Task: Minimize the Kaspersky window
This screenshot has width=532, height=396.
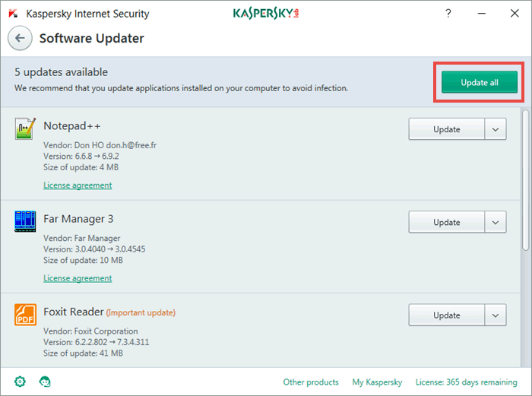Action: [481, 13]
